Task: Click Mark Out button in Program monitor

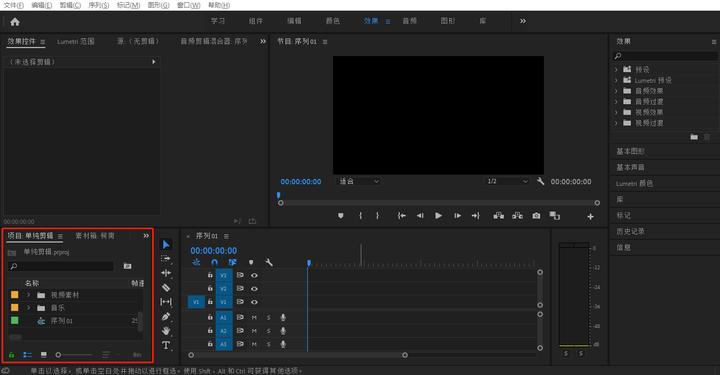Action: [377, 216]
